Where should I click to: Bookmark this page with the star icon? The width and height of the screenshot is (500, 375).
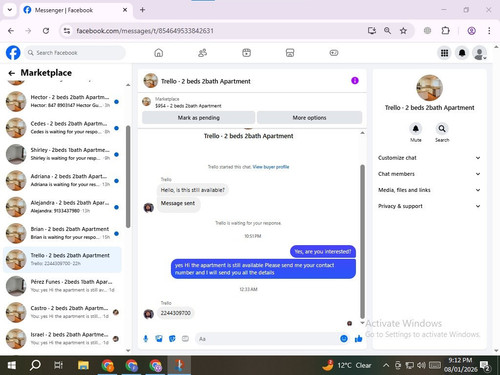(x=403, y=31)
